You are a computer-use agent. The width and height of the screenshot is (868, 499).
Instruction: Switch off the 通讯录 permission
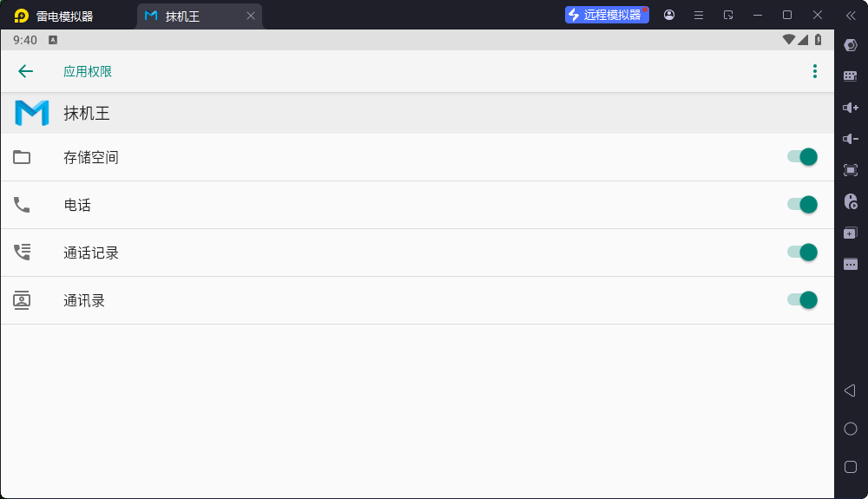click(x=803, y=300)
